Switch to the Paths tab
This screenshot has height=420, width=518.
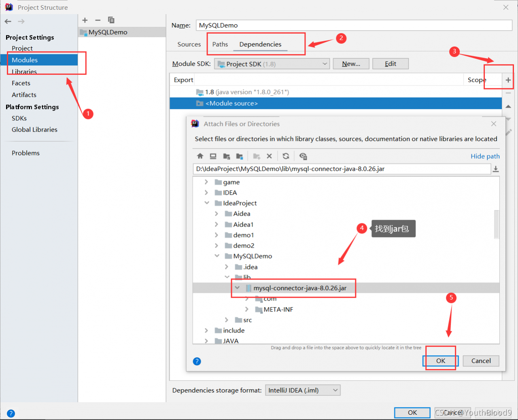(220, 45)
